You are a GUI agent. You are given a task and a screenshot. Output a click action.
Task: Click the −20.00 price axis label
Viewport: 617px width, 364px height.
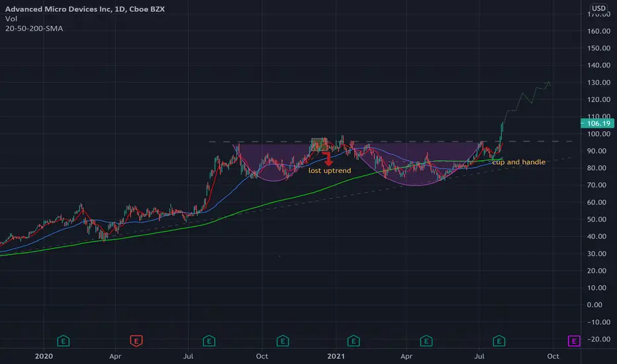click(599, 340)
